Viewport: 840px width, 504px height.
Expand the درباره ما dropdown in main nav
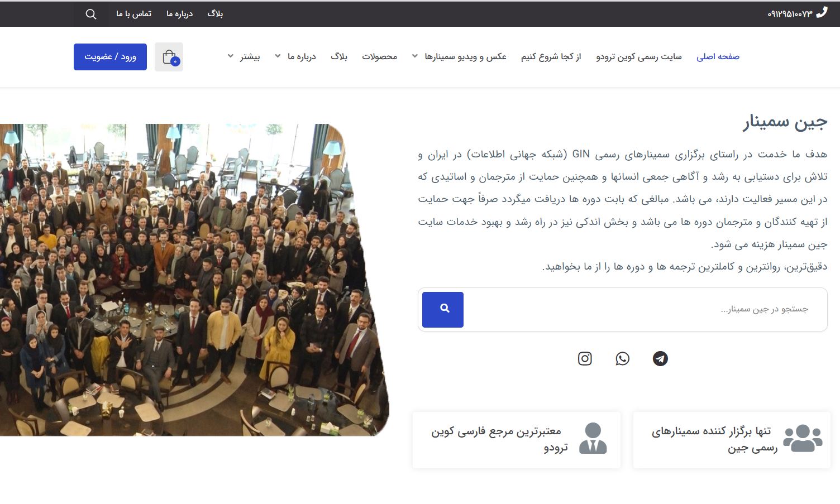click(x=295, y=56)
